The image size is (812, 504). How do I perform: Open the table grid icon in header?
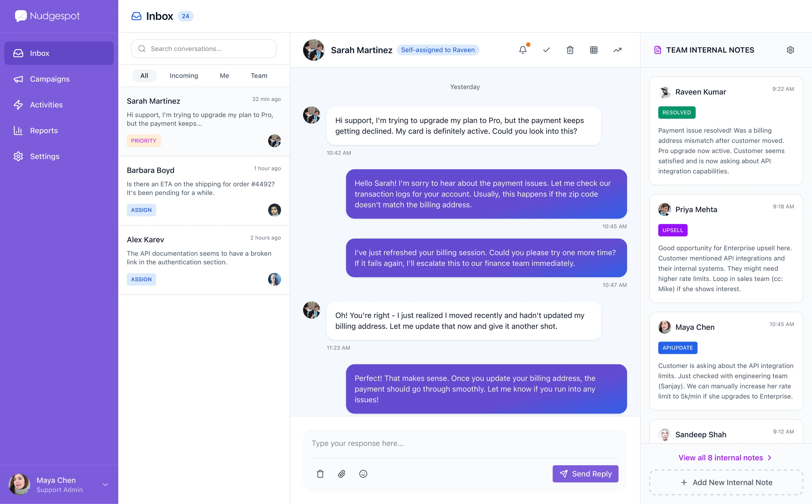[x=594, y=50]
